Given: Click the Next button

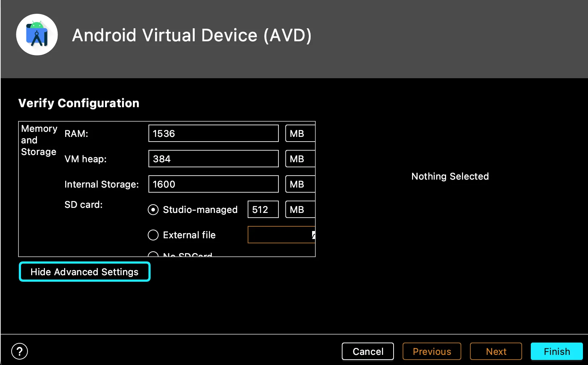Looking at the screenshot, I should click(x=496, y=351).
